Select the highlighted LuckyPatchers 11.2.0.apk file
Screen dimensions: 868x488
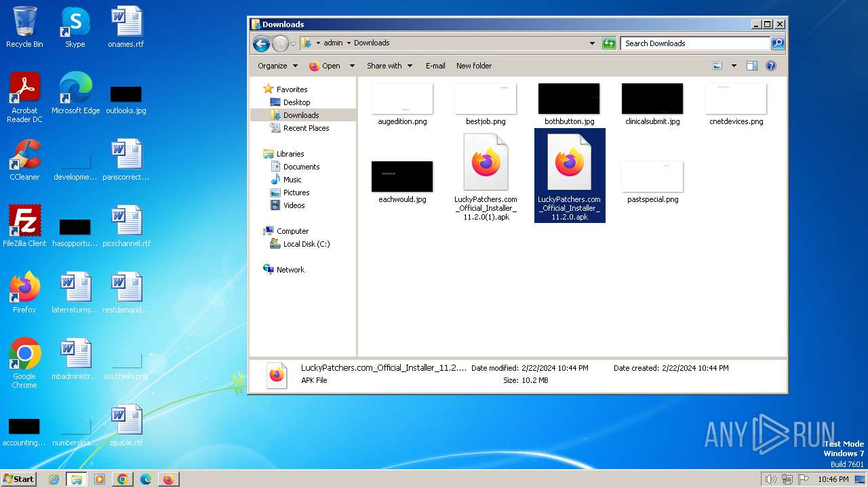click(570, 176)
